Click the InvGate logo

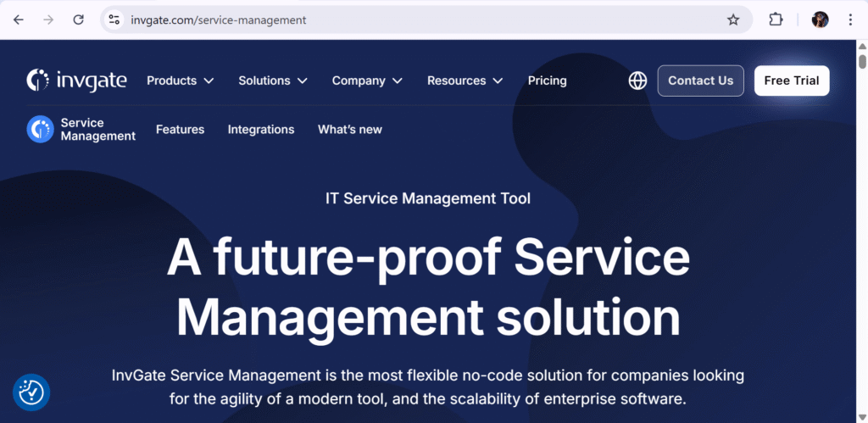click(76, 81)
